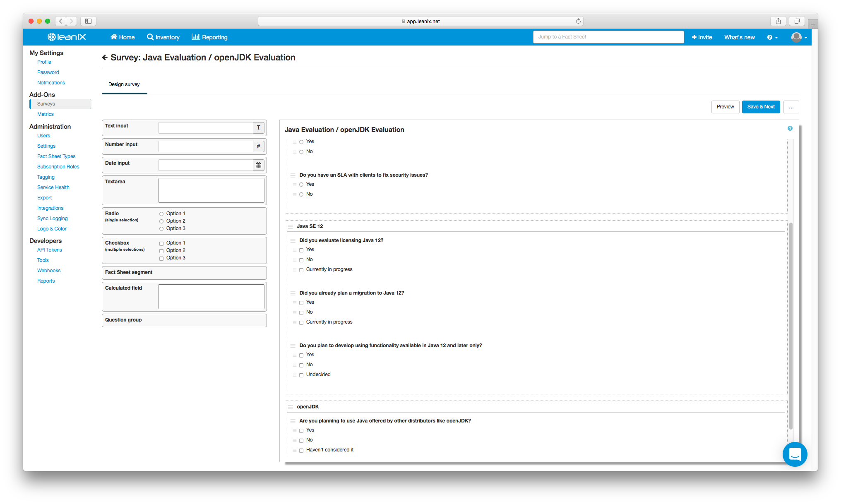
Task: Grab the drag handle of Java SE 12 group
Action: [x=291, y=227]
